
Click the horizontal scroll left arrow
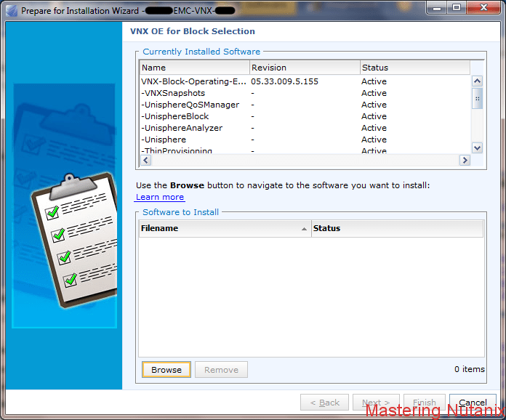[146, 160]
